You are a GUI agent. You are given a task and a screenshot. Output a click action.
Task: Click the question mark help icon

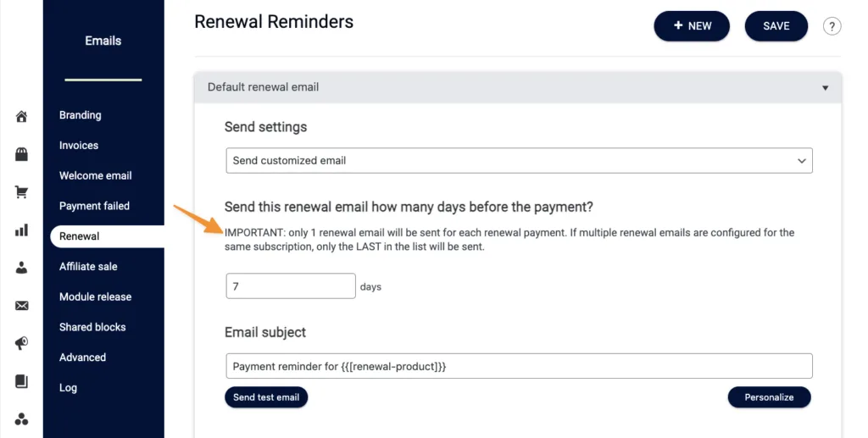coord(832,26)
